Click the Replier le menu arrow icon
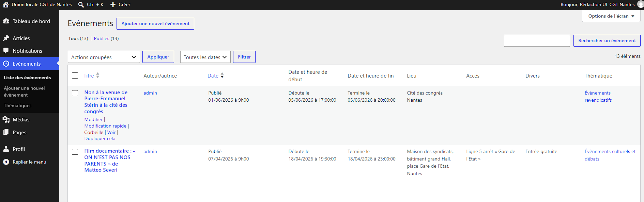The image size is (644, 202). [6, 162]
